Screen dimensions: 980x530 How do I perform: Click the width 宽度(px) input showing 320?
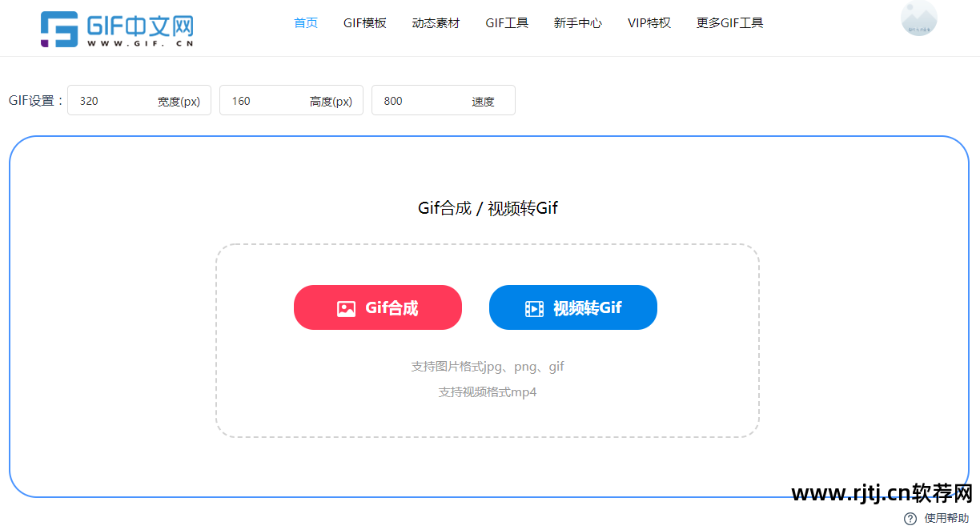[x=139, y=100]
